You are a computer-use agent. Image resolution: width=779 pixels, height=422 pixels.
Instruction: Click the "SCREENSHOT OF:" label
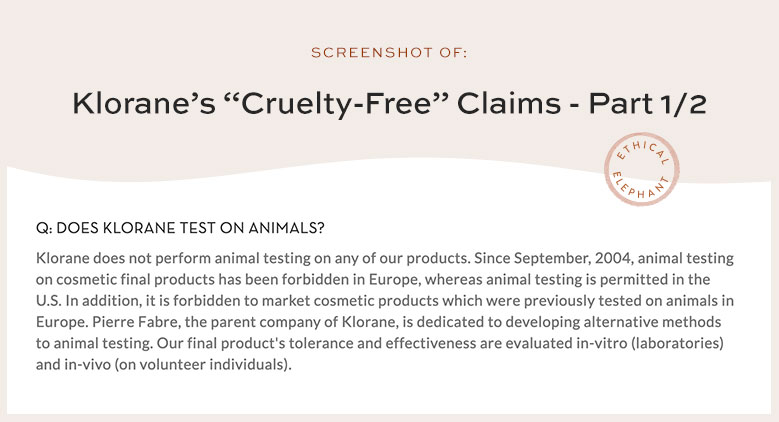389,51
